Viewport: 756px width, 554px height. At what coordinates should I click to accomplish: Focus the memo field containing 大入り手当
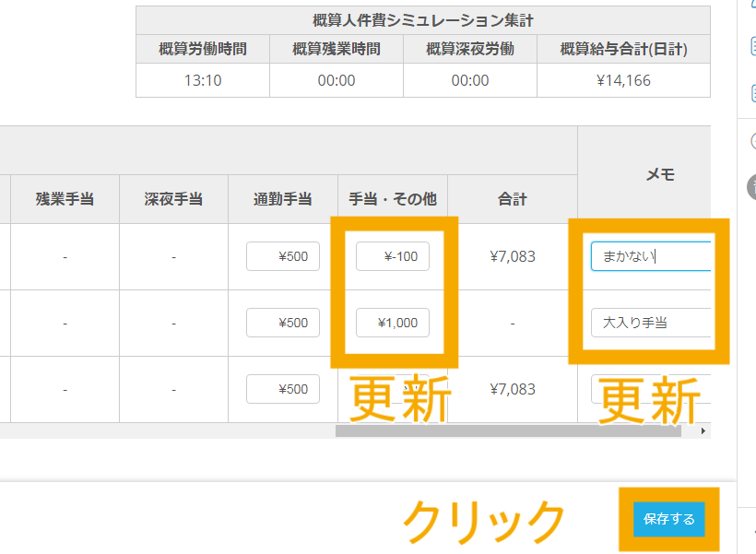pyautogui.click(x=651, y=323)
